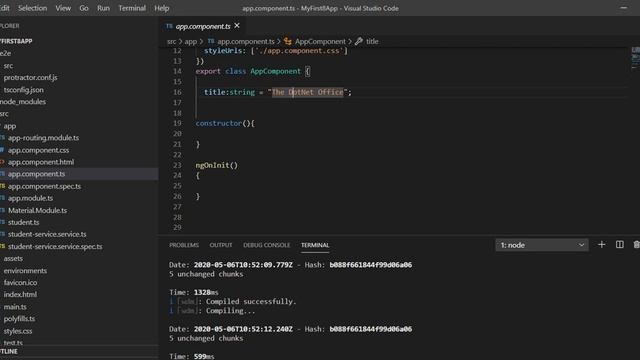Click the constructor() line in editor
Screen dimensions: 640x360
pyautogui.click(x=225, y=123)
